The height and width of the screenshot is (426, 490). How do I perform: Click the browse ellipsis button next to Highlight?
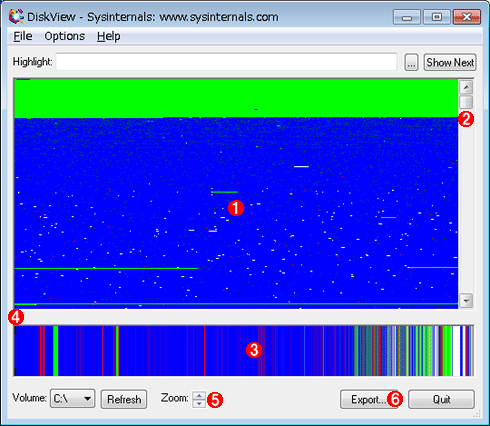tap(411, 62)
